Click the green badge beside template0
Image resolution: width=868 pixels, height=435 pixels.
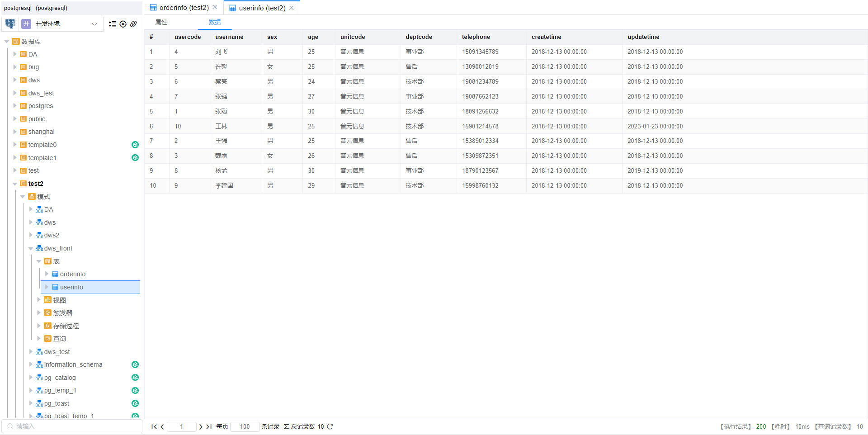[x=135, y=145]
